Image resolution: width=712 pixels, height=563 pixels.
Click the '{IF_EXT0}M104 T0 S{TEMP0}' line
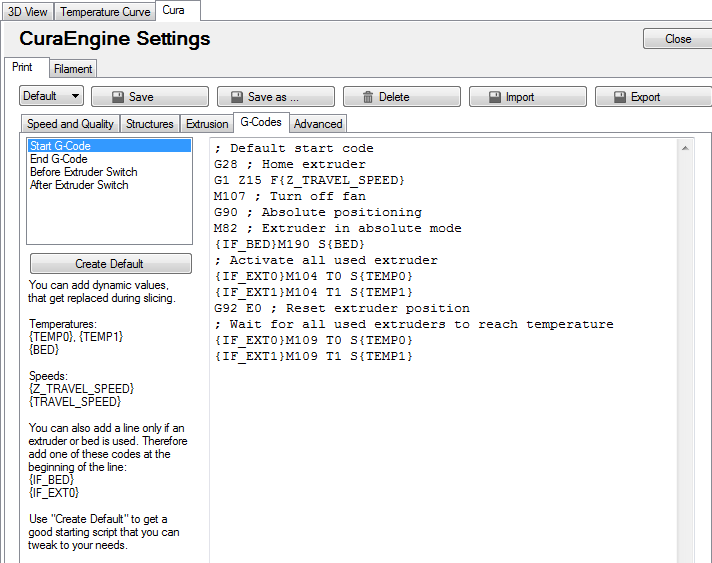pyautogui.click(x=313, y=276)
